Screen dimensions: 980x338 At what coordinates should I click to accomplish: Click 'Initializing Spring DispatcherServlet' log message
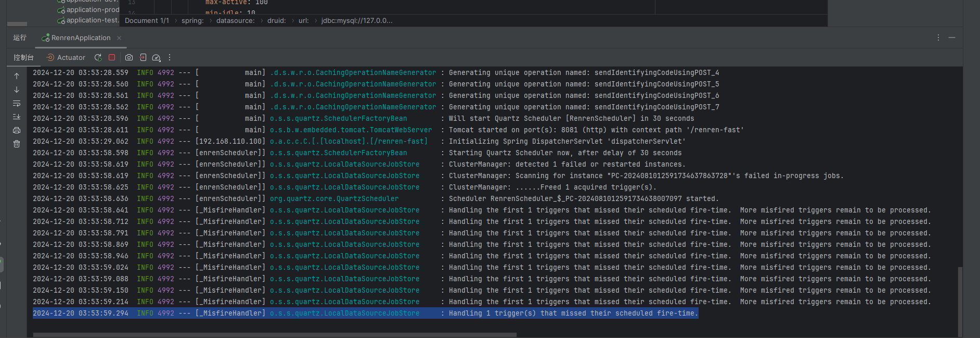[567, 141]
